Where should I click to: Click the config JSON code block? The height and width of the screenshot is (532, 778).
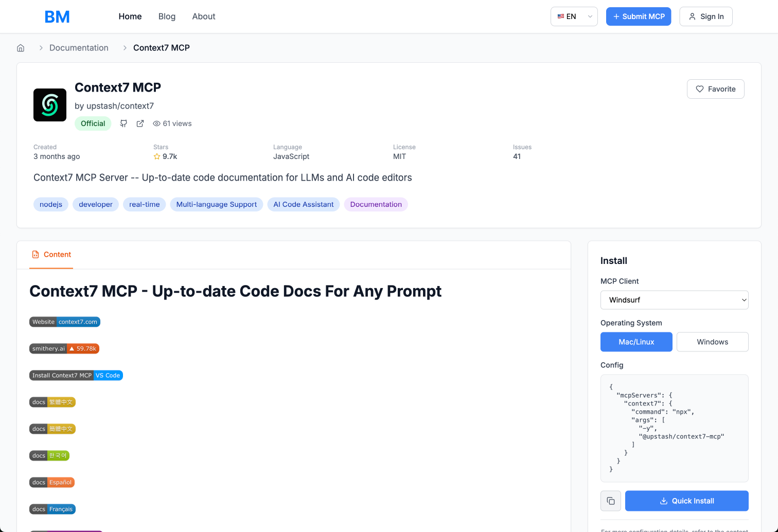tap(675, 428)
